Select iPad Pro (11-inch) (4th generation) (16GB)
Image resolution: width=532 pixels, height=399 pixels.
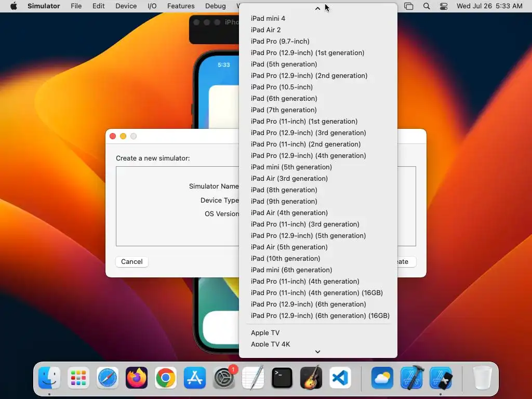coord(318,293)
